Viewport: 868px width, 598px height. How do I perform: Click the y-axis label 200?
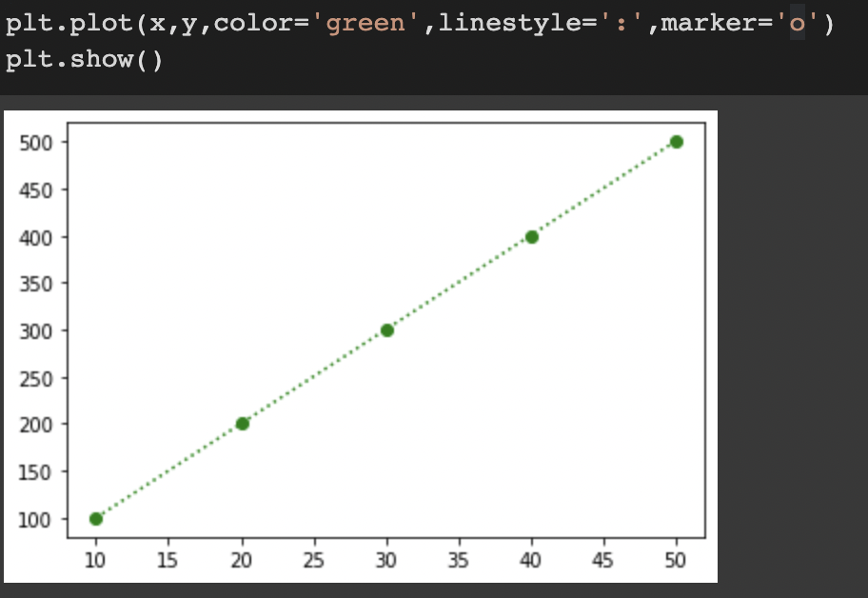[x=35, y=425]
